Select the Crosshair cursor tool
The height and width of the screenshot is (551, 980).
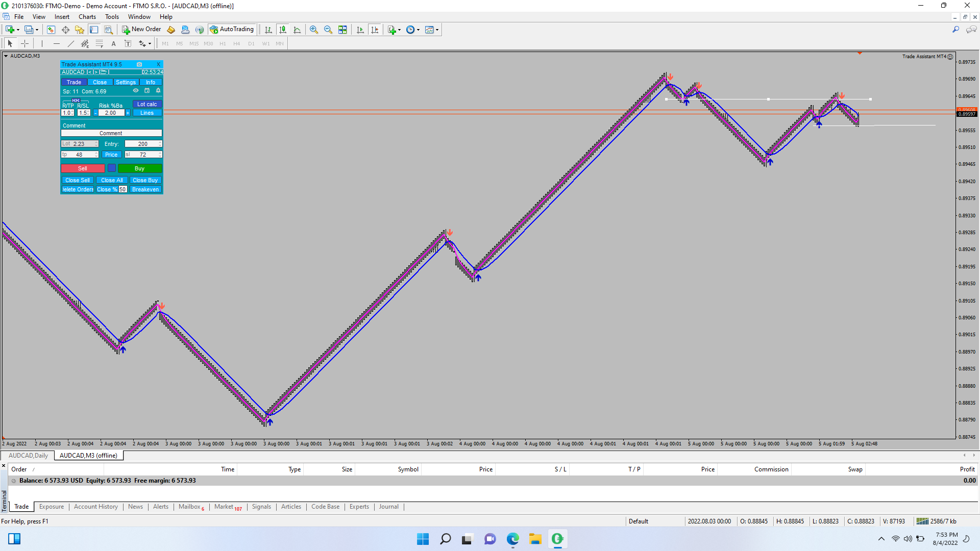24,43
